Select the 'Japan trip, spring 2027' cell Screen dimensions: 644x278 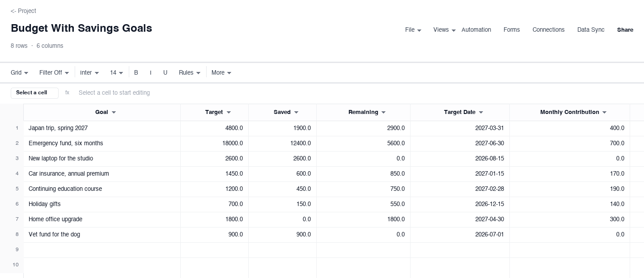[102, 128]
